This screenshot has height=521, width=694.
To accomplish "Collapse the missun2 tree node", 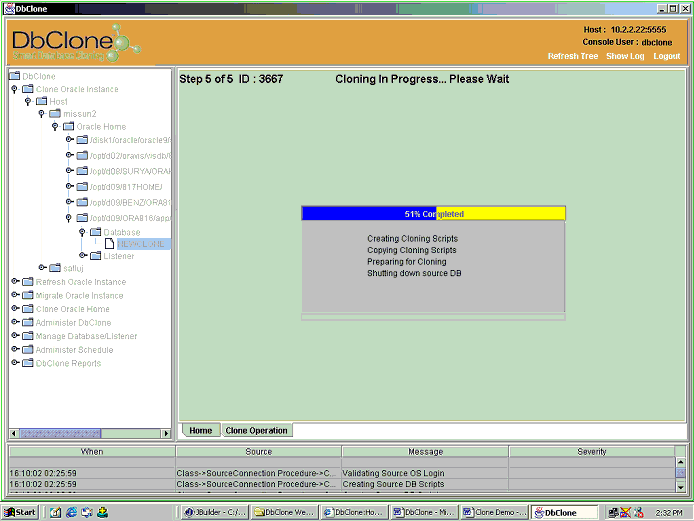I will tap(42, 114).
